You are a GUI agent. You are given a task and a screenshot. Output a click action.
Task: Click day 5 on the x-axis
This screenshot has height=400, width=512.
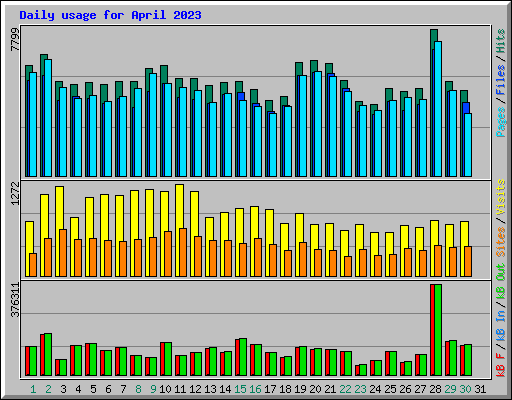[93, 389]
